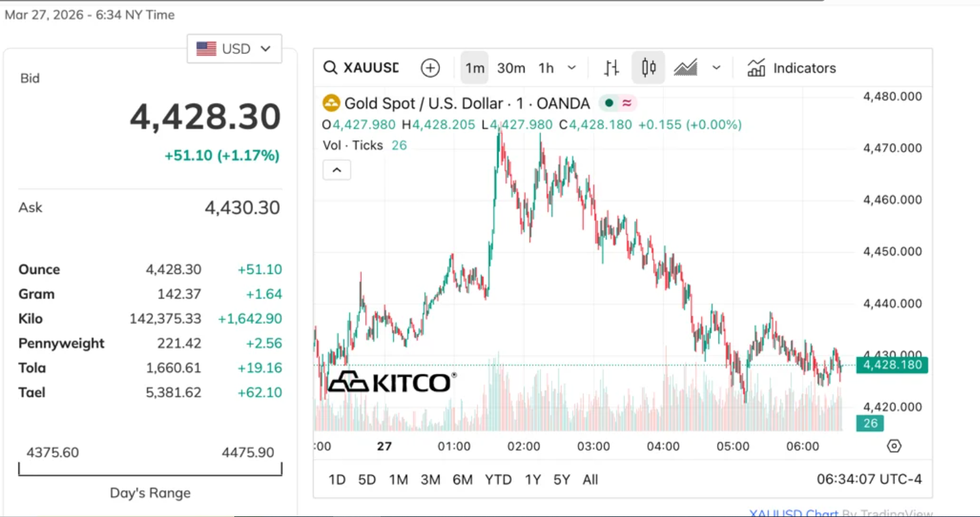Image resolution: width=980 pixels, height=517 pixels.
Task: Click the compare/add symbol plus icon
Action: 430,68
